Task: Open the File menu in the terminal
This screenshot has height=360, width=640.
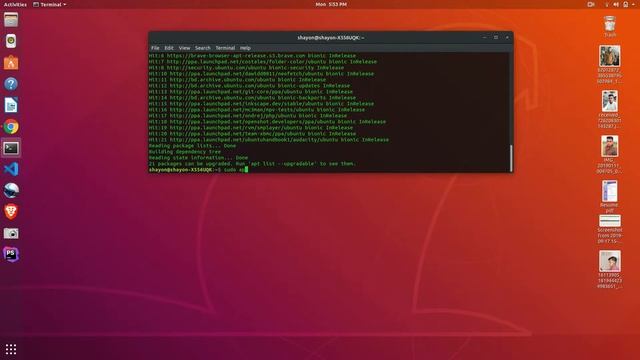Action: tap(155, 48)
